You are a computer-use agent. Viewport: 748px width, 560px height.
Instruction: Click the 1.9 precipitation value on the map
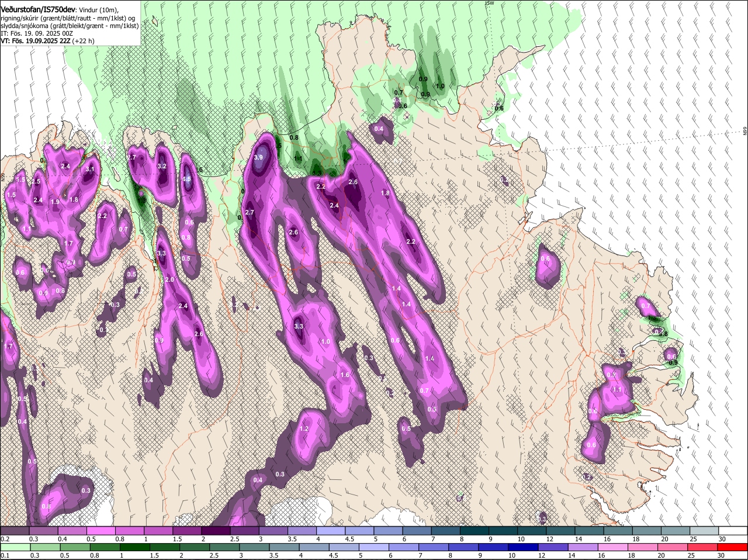click(x=56, y=202)
